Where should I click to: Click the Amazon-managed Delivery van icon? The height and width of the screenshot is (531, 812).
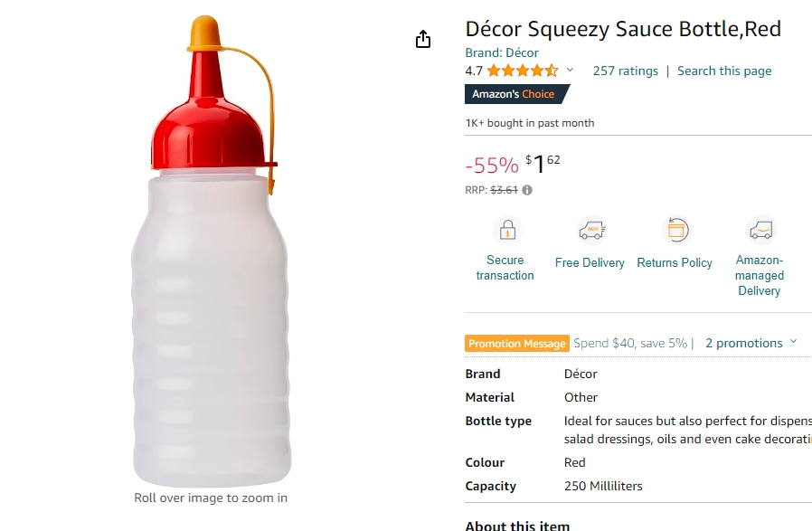761,230
